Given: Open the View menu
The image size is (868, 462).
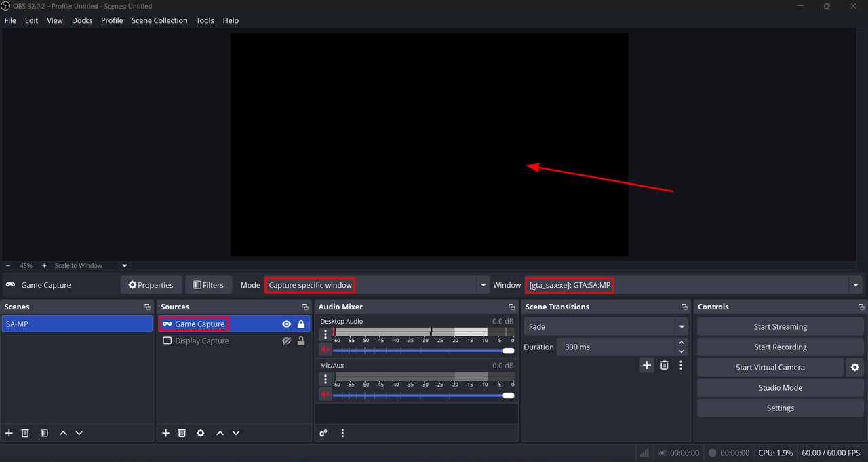Looking at the screenshot, I should [55, 20].
